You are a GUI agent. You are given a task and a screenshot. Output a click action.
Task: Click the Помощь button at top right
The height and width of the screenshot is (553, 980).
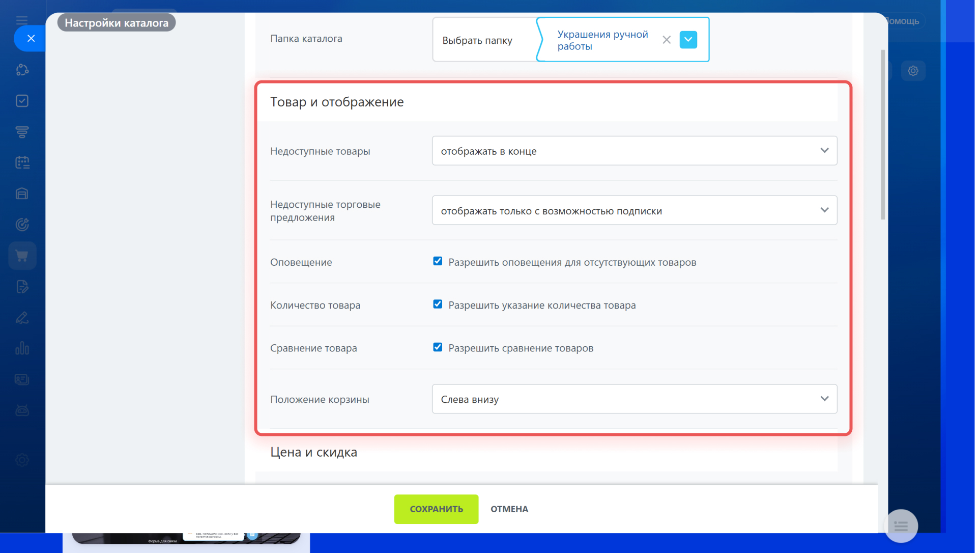coord(902,21)
